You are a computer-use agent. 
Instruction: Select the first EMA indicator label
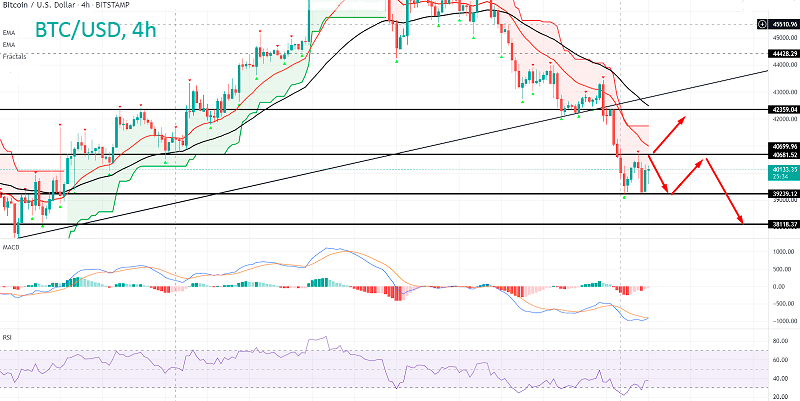[x=9, y=33]
